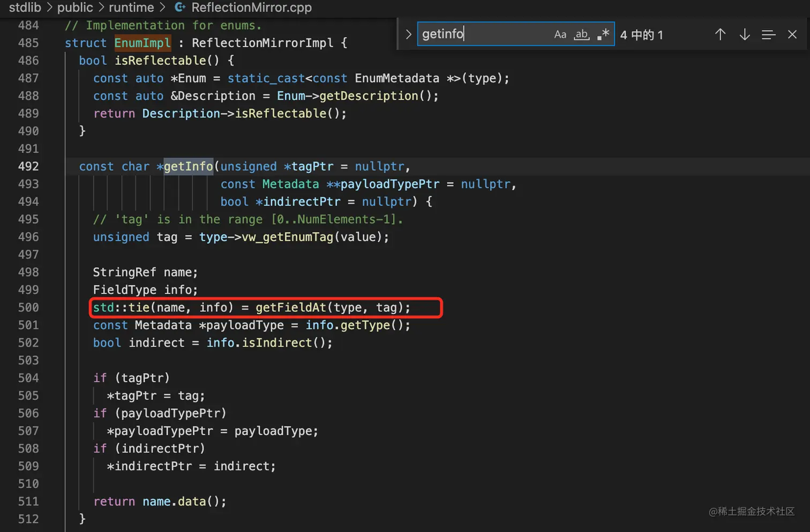This screenshot has height=532, width=810.
Task: Go to next match arrow
Action: pos(745,34)
